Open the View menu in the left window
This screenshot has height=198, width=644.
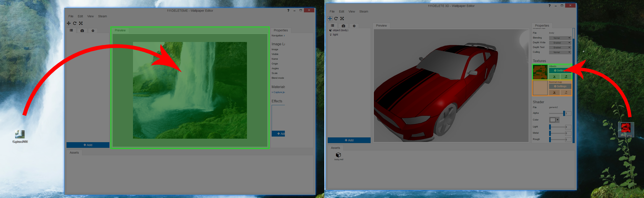coord(91,16)
